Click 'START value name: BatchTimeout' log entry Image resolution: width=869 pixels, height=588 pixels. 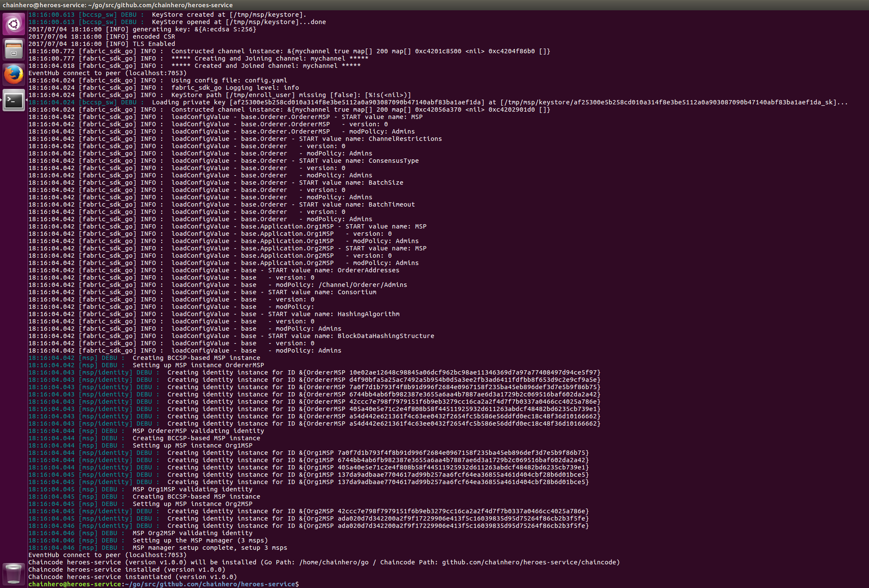pos(357,204)
